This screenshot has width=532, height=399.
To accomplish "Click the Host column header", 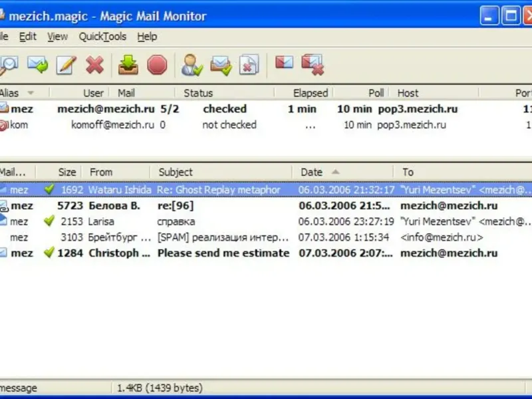I will point(434,93).
